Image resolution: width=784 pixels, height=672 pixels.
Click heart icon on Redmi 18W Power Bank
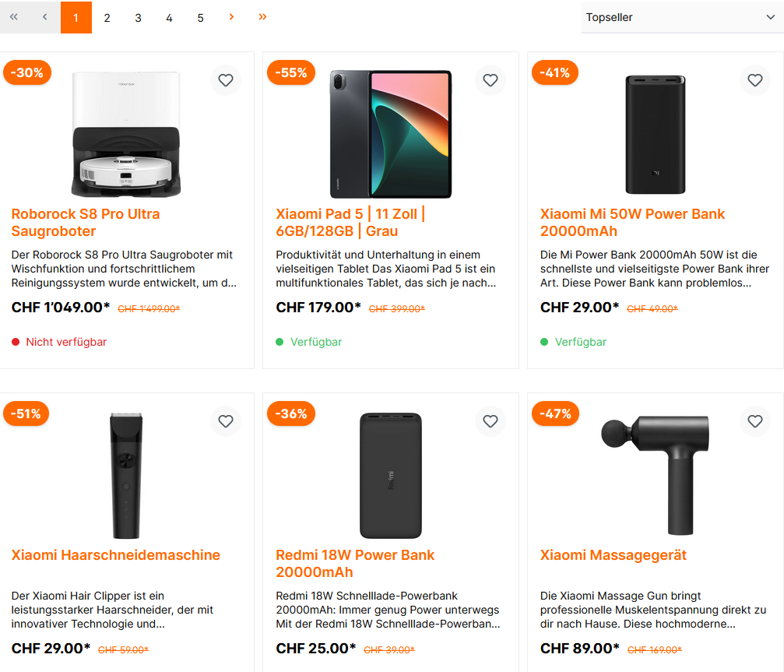[490, 421]
